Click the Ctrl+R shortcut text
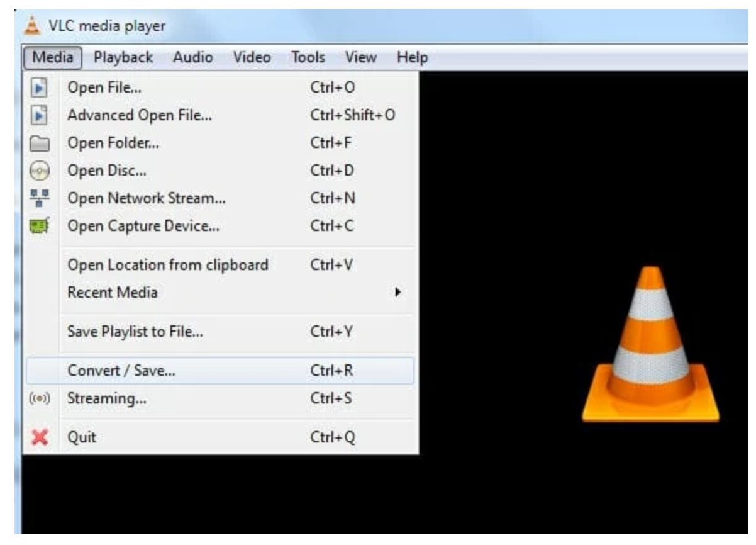This screenshot has width=756, height=545. [332, 371]
